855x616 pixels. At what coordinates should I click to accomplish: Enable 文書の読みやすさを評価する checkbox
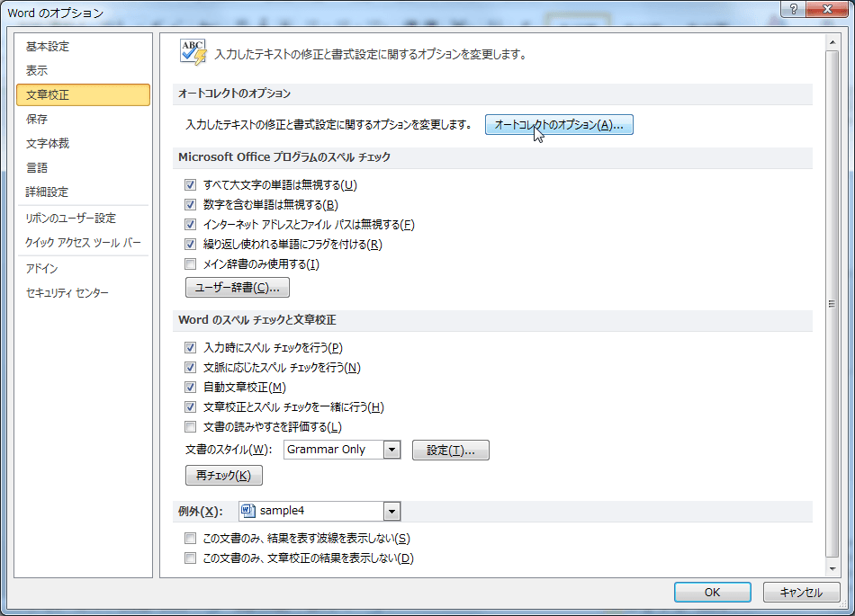click(x=190, y=427)
